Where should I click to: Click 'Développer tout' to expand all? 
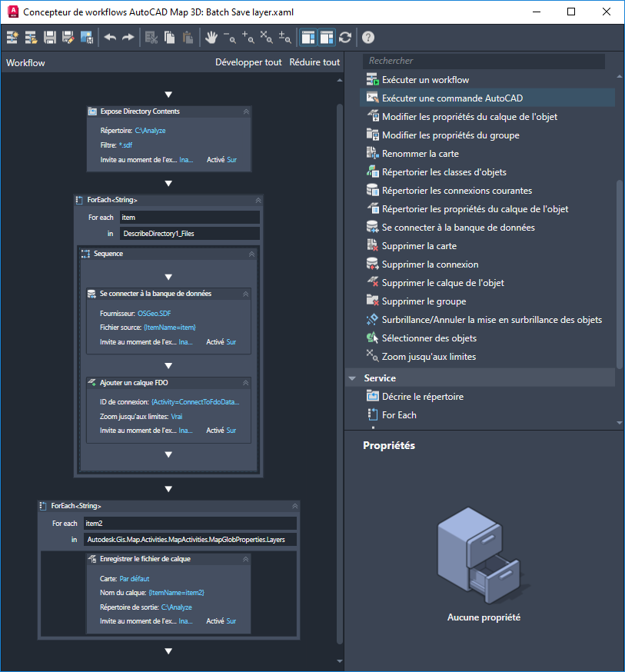coord(248,62)
